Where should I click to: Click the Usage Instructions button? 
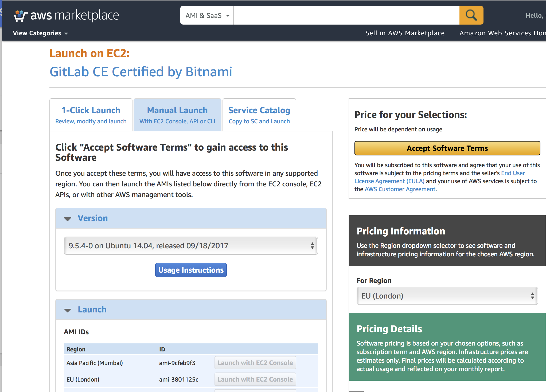191,270
